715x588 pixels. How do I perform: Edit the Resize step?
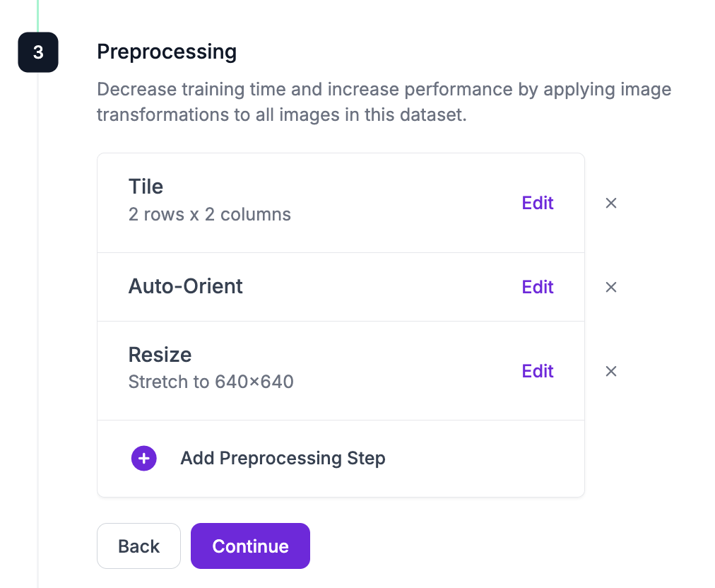pos(538,371)
